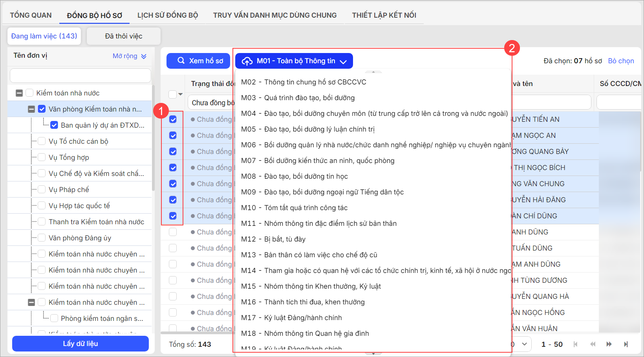The height and width of the screenshot is (357, 644).
Task: Uncheck the Ban quản lý dự án ĐTXD checkbox
Action: click(54, 125)
